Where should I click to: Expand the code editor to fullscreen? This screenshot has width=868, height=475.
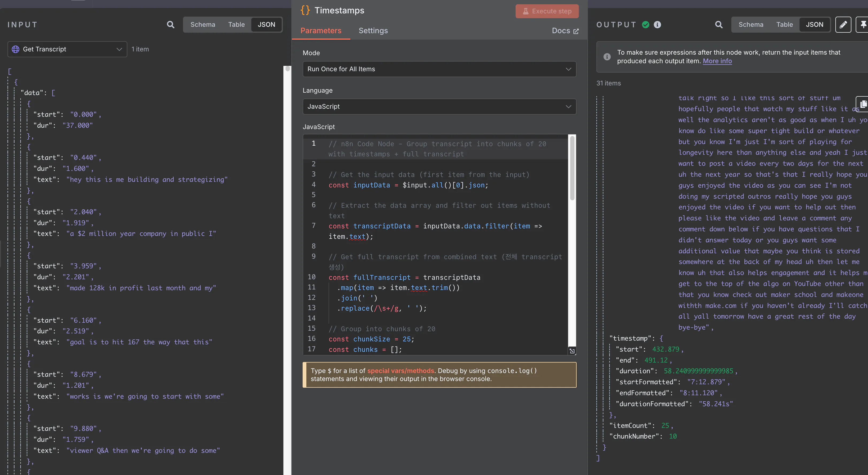coord(572,351)
